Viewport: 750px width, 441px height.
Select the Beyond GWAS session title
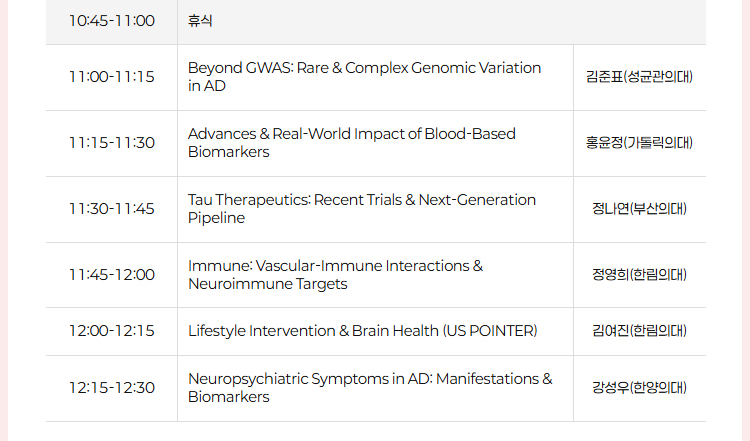pyautogui.click(x=364, y=77)
